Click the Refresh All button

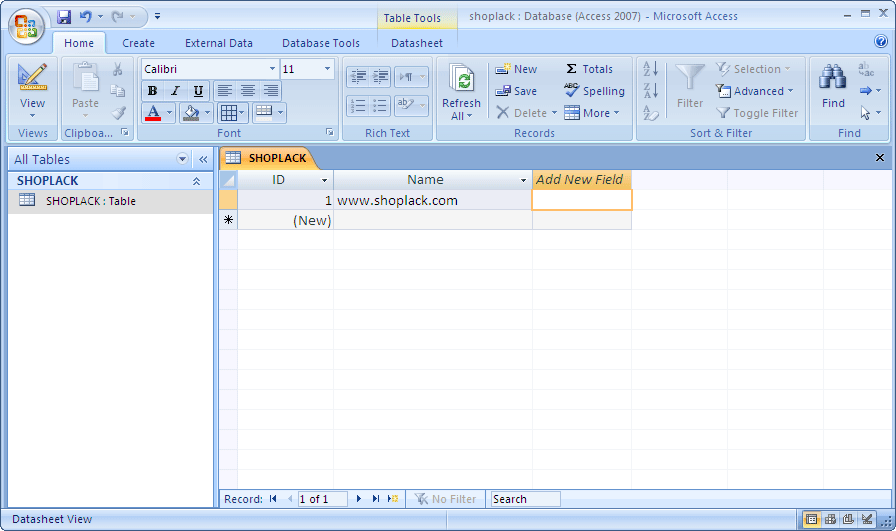(x=461, y=91)
